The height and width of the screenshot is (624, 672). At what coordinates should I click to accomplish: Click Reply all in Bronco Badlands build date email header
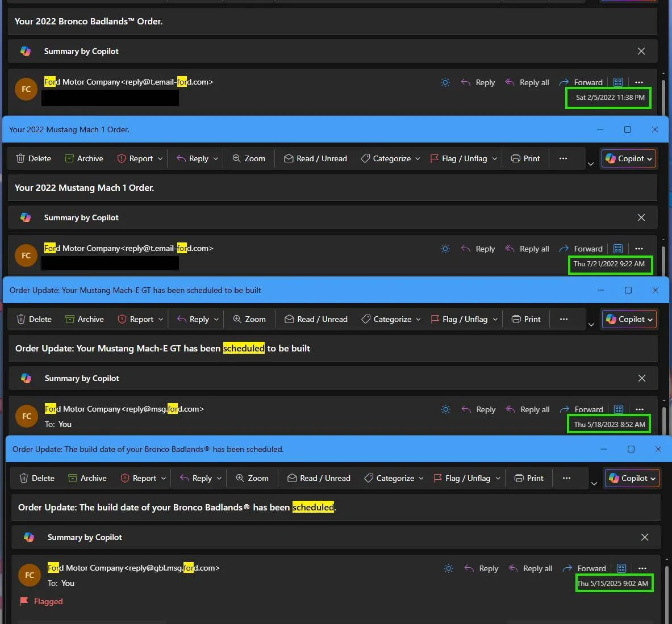point(531,568)
